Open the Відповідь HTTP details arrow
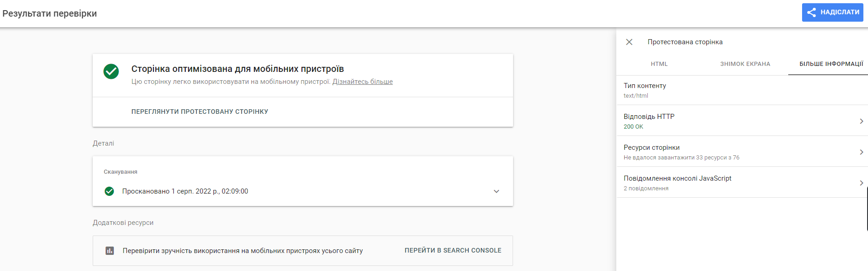This screenshot has width=868, height=271. click(862, 121)
